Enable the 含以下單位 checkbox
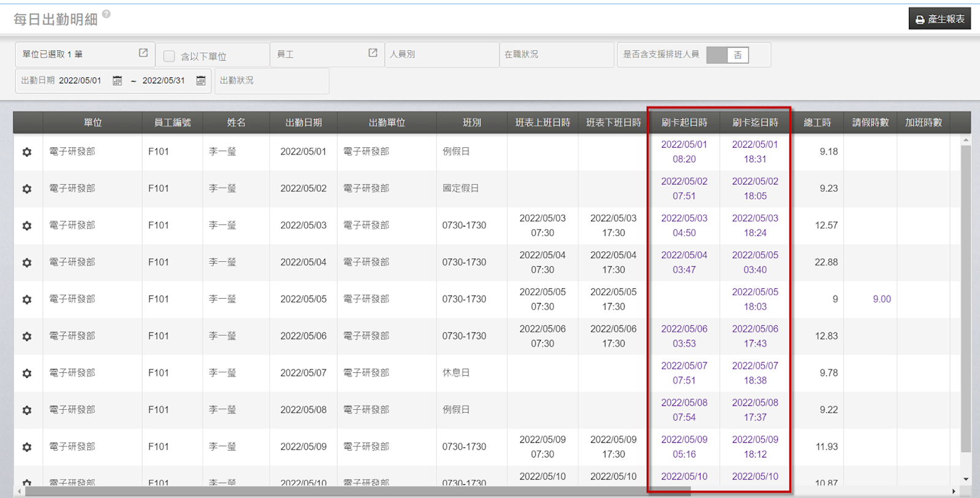The height and width of the screenshot is (498, 980). pos(169,56)
